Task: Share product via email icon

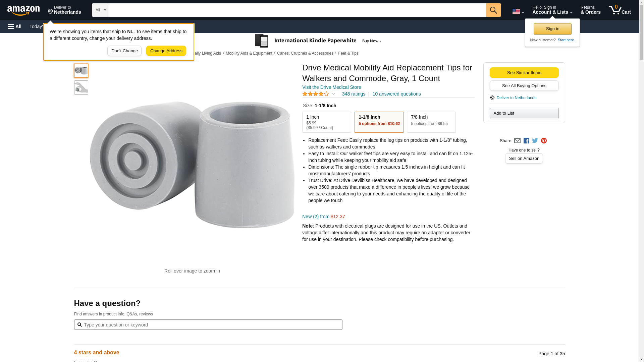Action: pyautogui.click(x=517, y=141)
